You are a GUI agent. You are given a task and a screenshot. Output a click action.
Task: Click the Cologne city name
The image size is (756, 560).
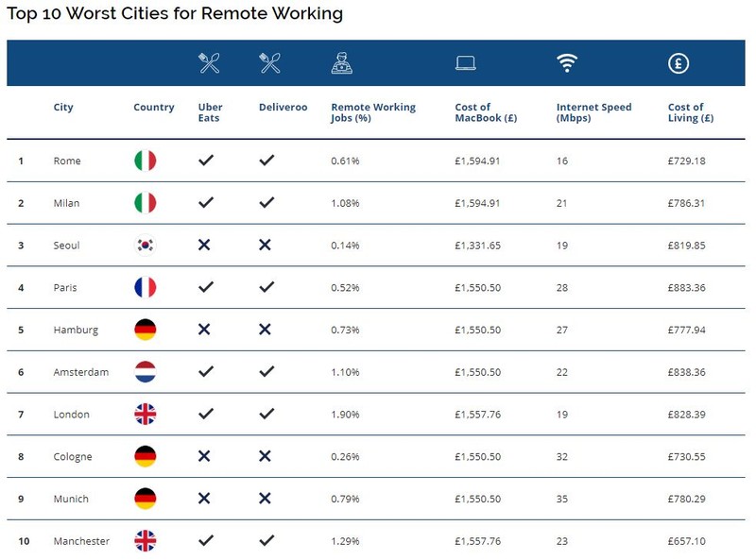[x=73, y=457]
